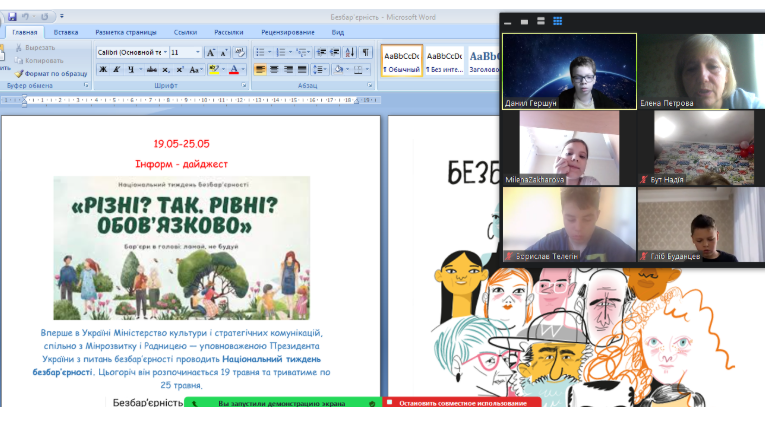Viewport: 771px width, 427px height.
Task: Open the font size 11 dropdown
Action: point(198,52)
